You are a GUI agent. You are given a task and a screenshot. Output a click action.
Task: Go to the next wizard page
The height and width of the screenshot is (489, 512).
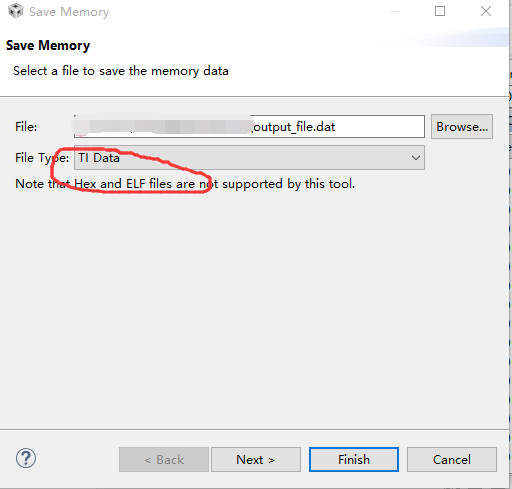[256, 460]
